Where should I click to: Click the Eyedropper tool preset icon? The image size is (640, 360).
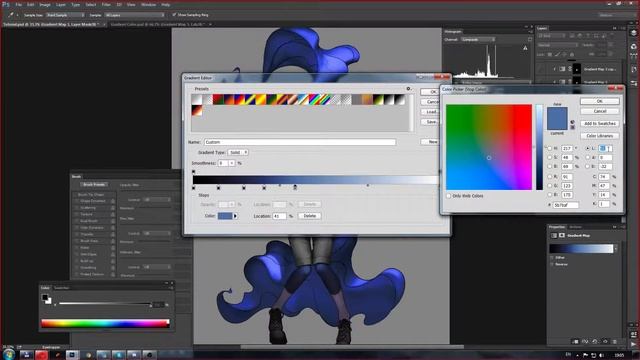pos(11,15)
